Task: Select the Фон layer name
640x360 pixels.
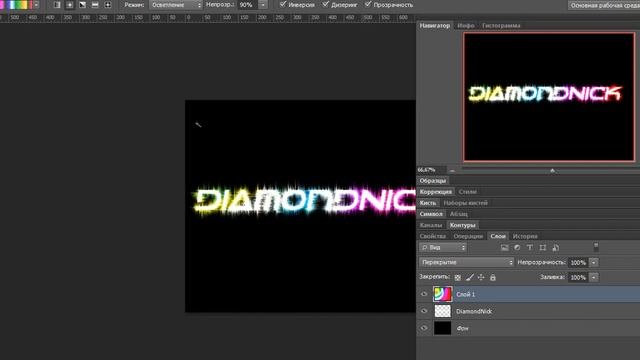Action: pos(462,328)
